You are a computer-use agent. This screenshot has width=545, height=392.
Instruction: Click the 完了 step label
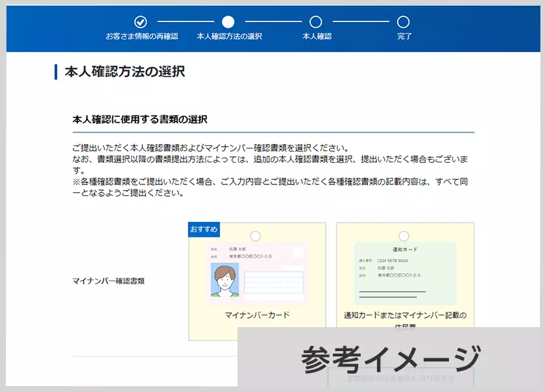click(x=404, y=36)
